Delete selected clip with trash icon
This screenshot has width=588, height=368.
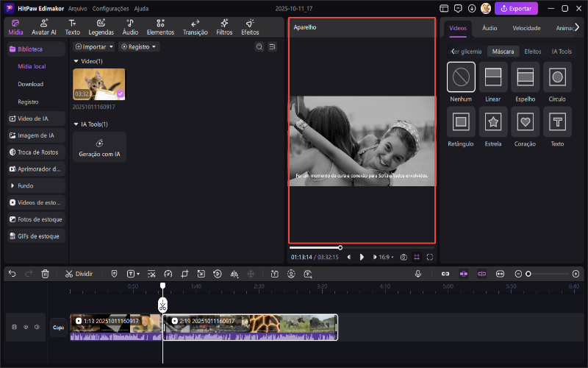(45, 274)
